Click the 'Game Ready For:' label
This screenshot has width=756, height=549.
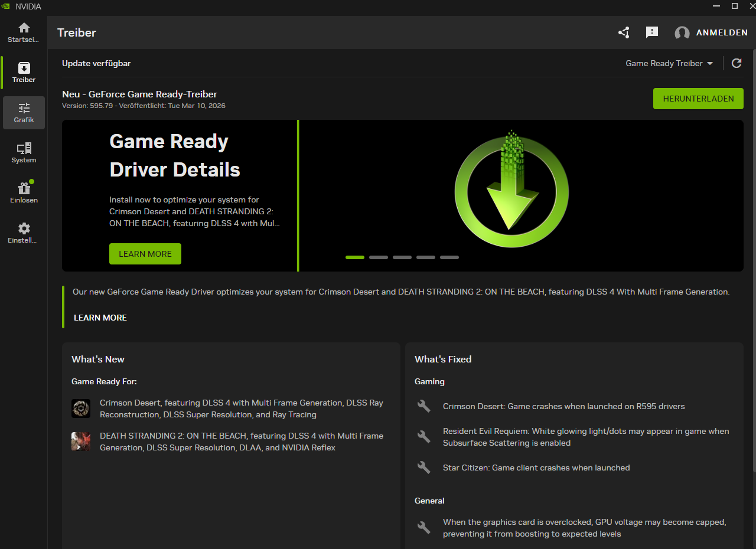click(104, 381)
